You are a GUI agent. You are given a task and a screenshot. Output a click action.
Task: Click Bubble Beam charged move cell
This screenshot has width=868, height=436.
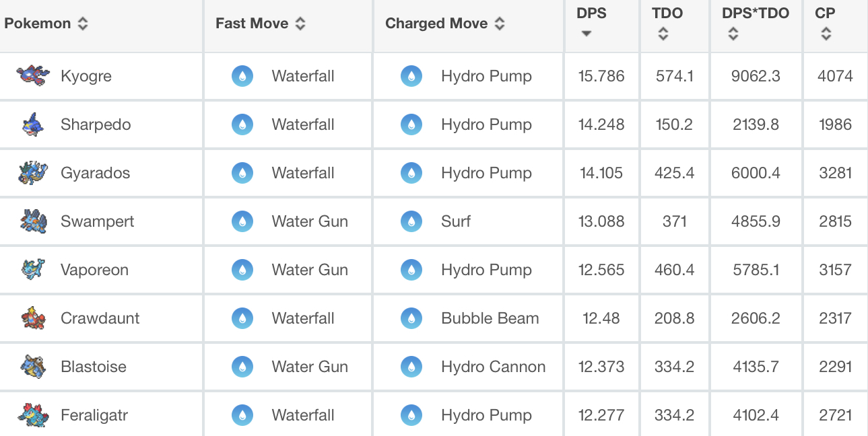(x=469, y=318)
